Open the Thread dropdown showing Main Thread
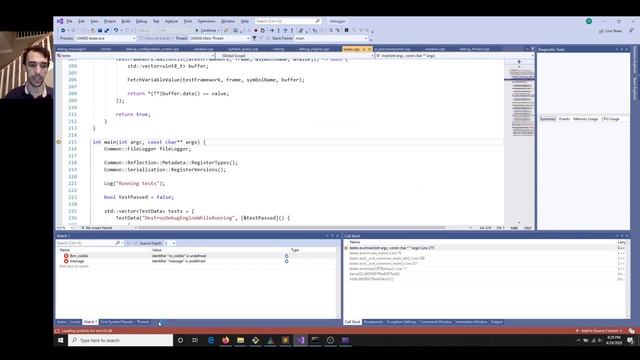Screen dimensions: 640x360 (220, 38)
